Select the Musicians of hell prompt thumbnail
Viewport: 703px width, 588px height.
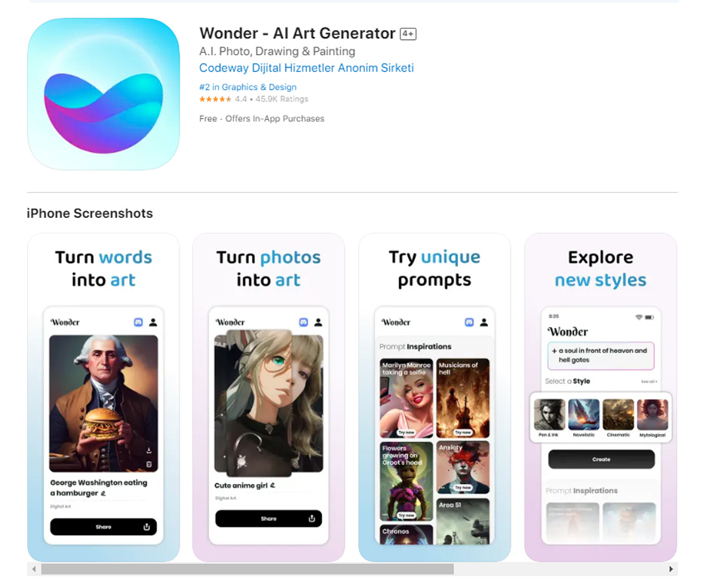(463, 398)
